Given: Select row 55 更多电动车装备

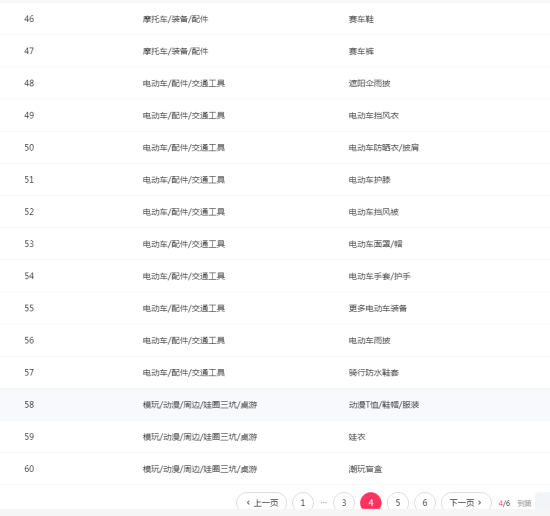Looking at the screenshot, I should point(275,308).
